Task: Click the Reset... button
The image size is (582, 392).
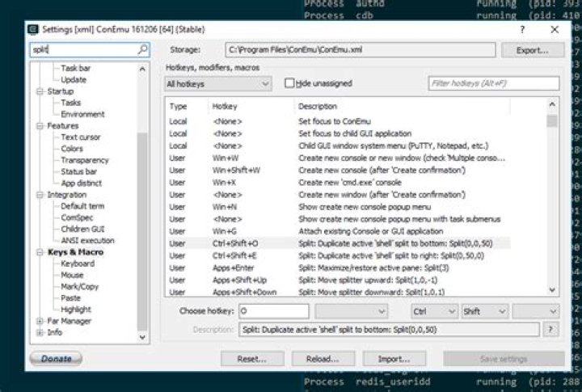Action: 252,359
